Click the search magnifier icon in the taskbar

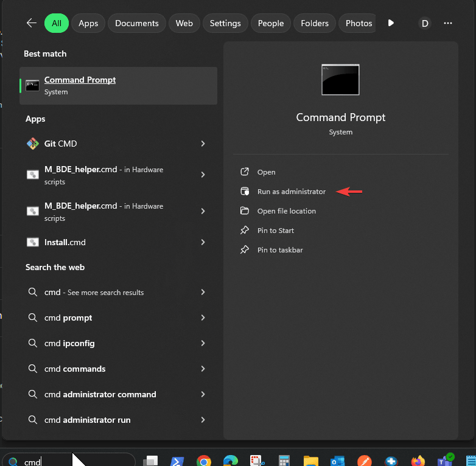[13, 462]
